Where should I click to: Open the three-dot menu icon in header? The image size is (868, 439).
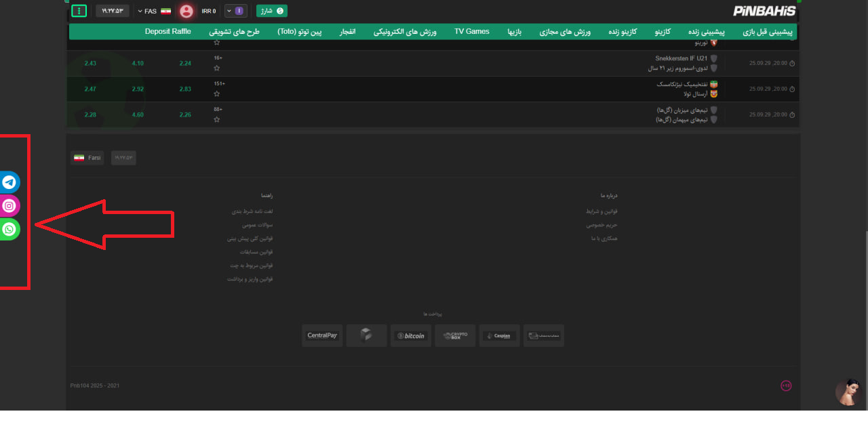coord(79,11)
